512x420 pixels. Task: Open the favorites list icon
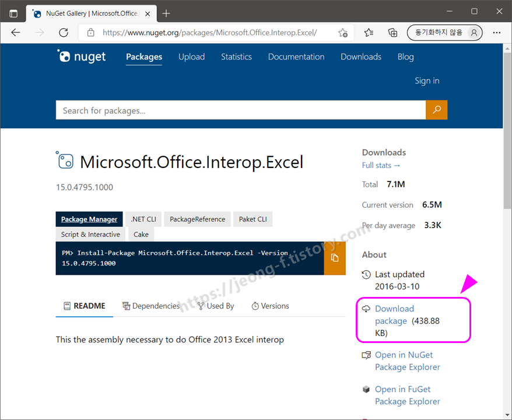pyautogui.click(x=369, y=32)
